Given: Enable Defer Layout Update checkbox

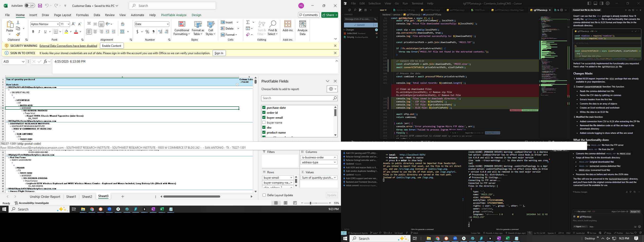Looking at the screenshot, I should pos(264,195).
